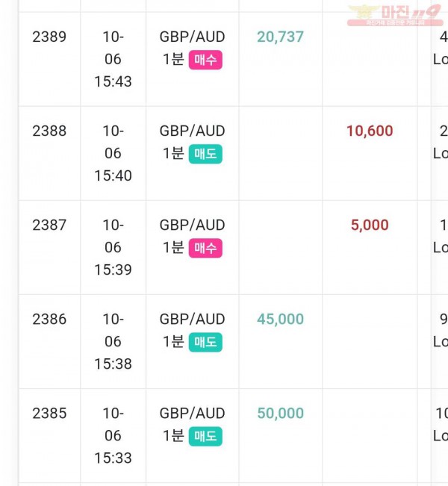Select order number 2387

pos(49,225)
